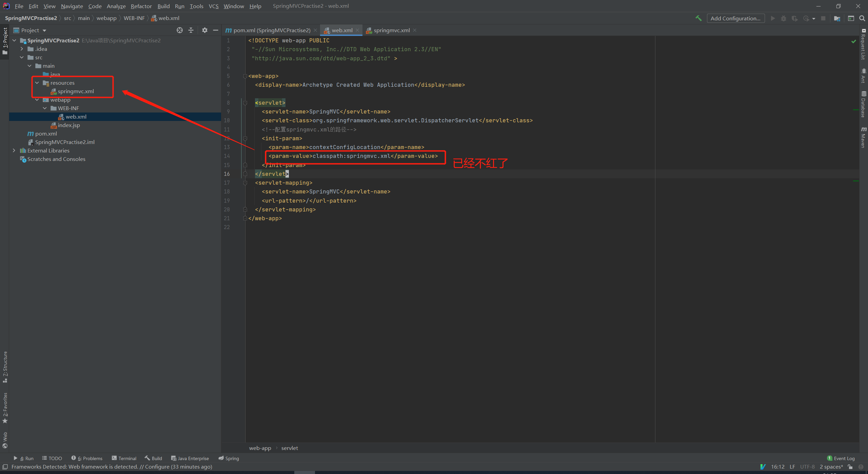The height and width of the screenshot is (474, 868).
Task: Click the fold marker beside the servlet tag
Action: [x=245, y=103]
